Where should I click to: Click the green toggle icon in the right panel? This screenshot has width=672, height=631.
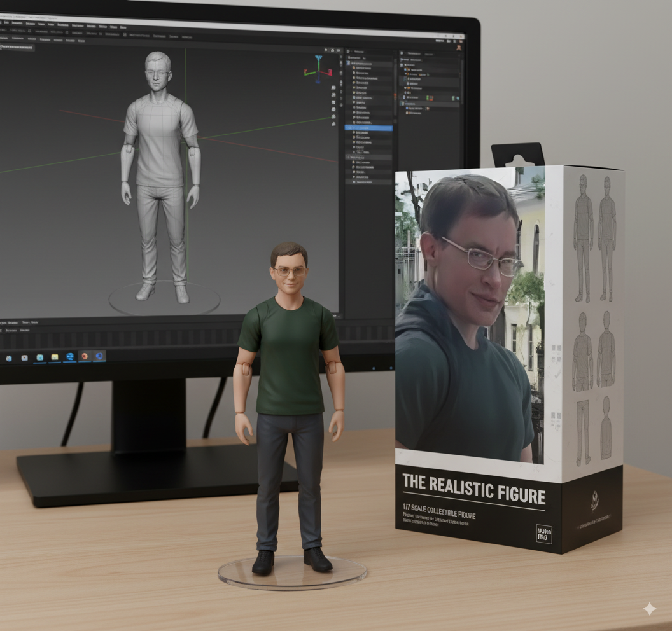coord(427,98)
